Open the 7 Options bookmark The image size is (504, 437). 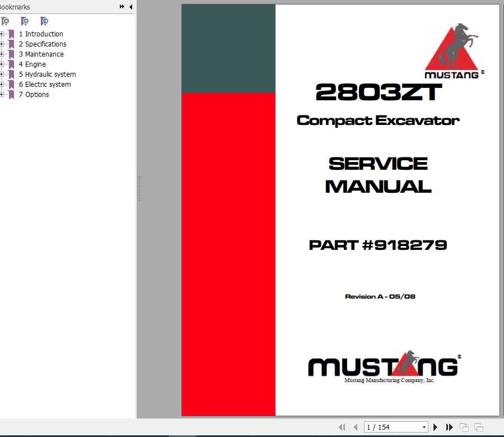tap(34, 95)
